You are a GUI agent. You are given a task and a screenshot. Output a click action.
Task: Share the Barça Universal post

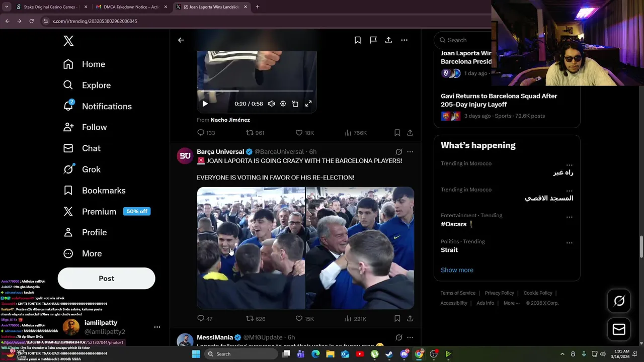coord(410,319)
